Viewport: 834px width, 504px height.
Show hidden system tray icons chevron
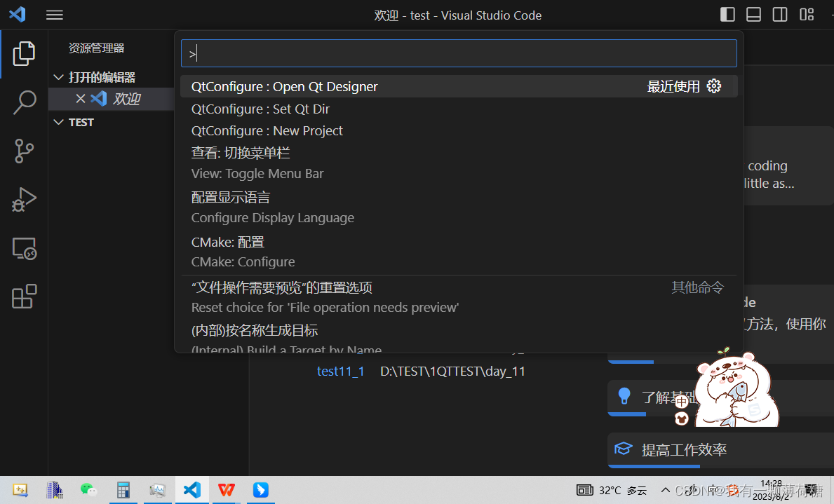tap(666, 490)
